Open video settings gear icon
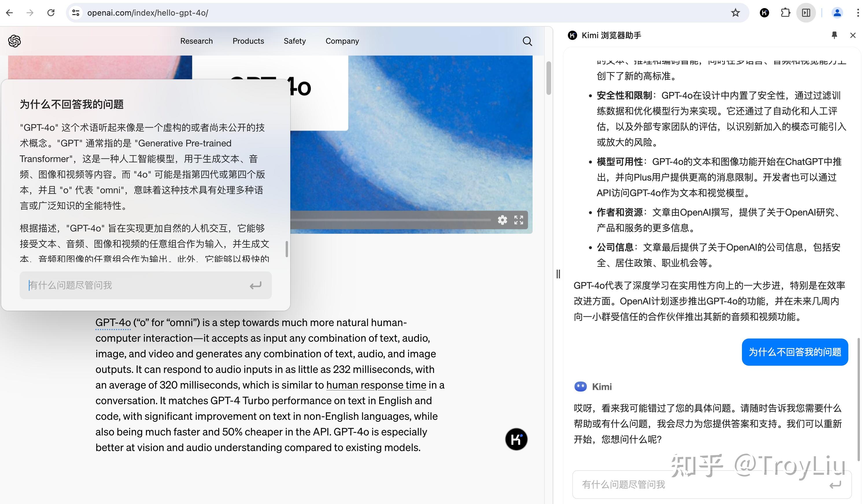The width and height of the screenshot is (868, 504). pyautogui.click(x=502, y=220)
